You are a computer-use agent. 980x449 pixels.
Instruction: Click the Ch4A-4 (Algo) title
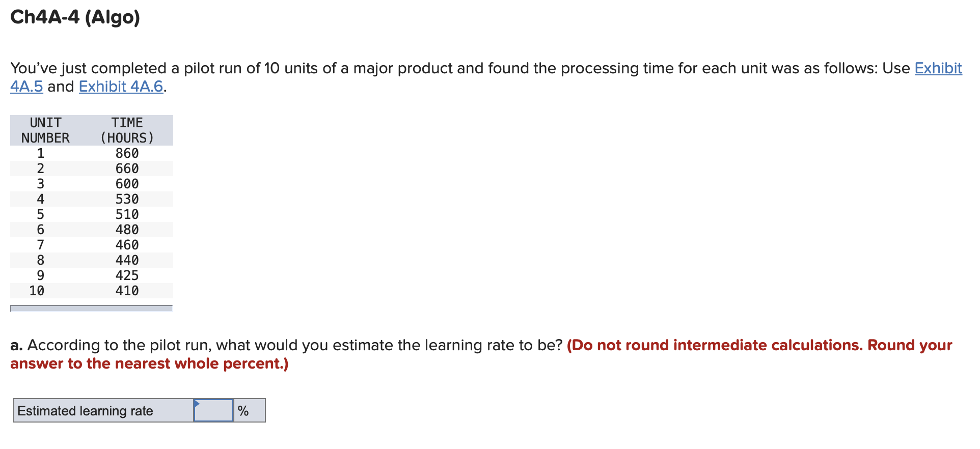tap(74, 17)
